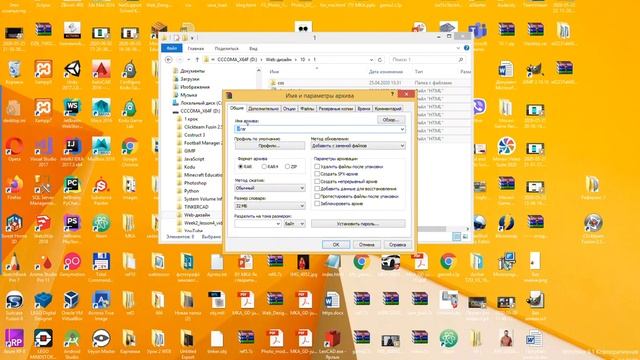Select the RAR4 archive format radio button
Viewport: 640px width, 360px height.
click(x=264, y=167)
